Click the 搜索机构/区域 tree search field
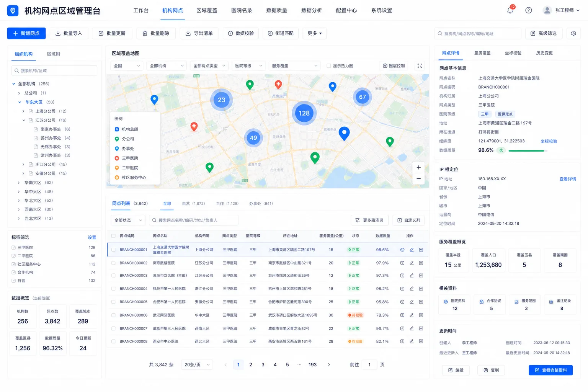 pos(54,70)
